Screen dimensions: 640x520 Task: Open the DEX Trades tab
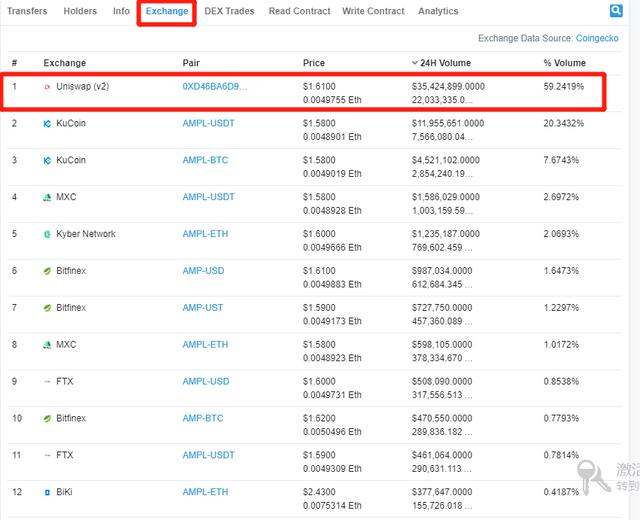[229, 11]
